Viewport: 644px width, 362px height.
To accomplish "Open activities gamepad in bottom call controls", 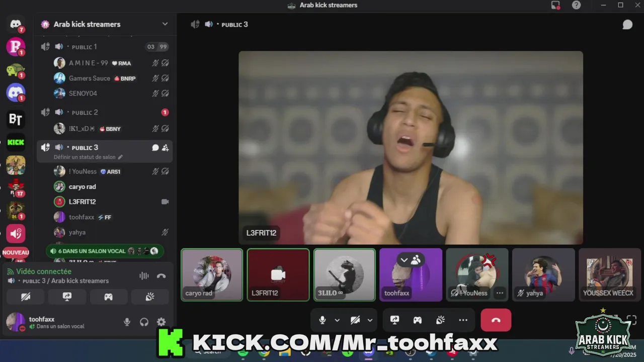I will [418, 320].
